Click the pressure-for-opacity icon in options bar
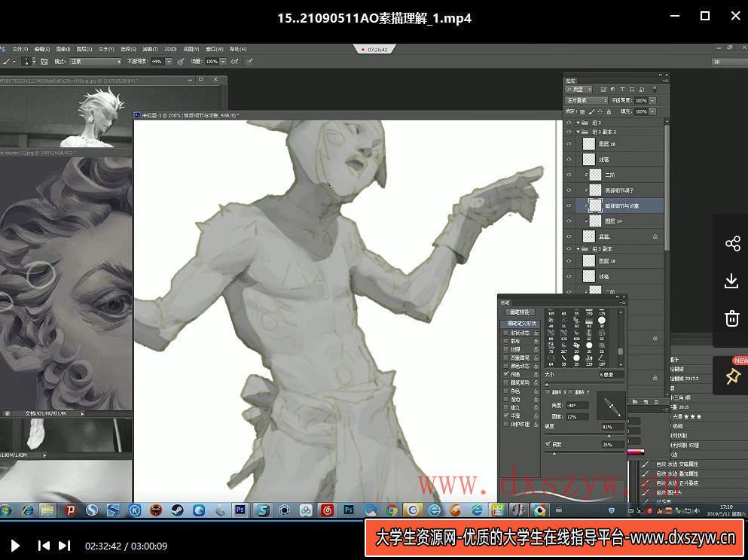The width and height of the screenshot is (748, 560). (x=181, y=62)
